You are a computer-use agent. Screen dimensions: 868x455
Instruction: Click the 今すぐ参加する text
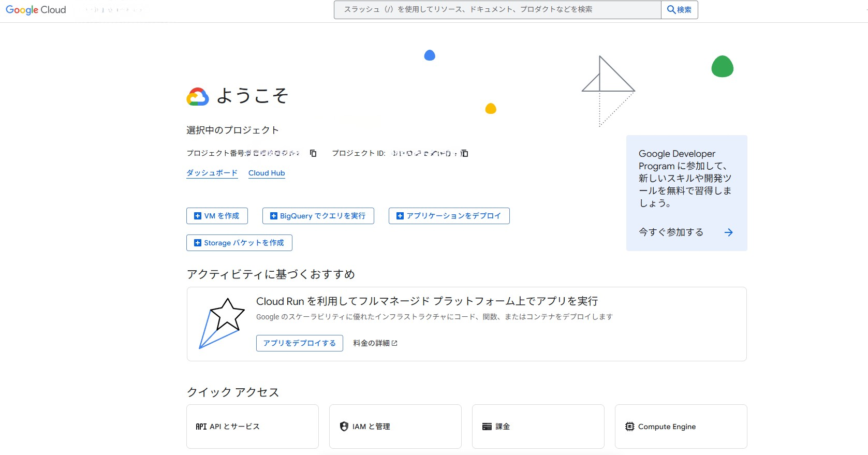pyautogui.click(x=671, y=232)
